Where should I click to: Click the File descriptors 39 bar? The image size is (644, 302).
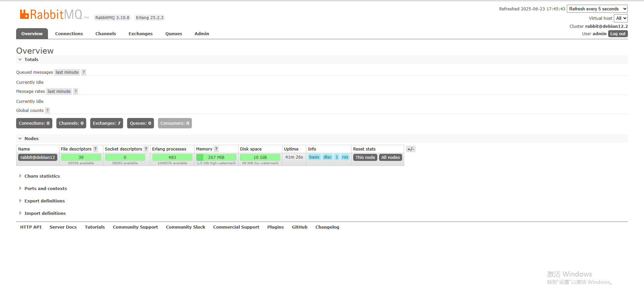point(81,157)
